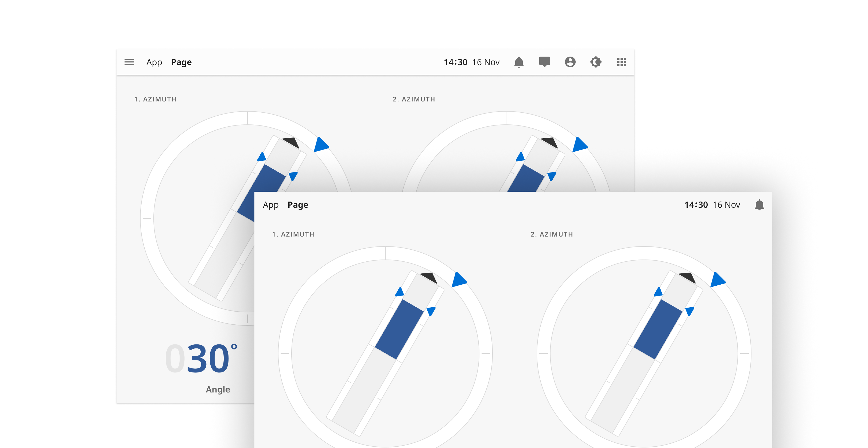The image size is (868, 448).
Task: Open the chat messages icon
Action: tap(545, 62)
